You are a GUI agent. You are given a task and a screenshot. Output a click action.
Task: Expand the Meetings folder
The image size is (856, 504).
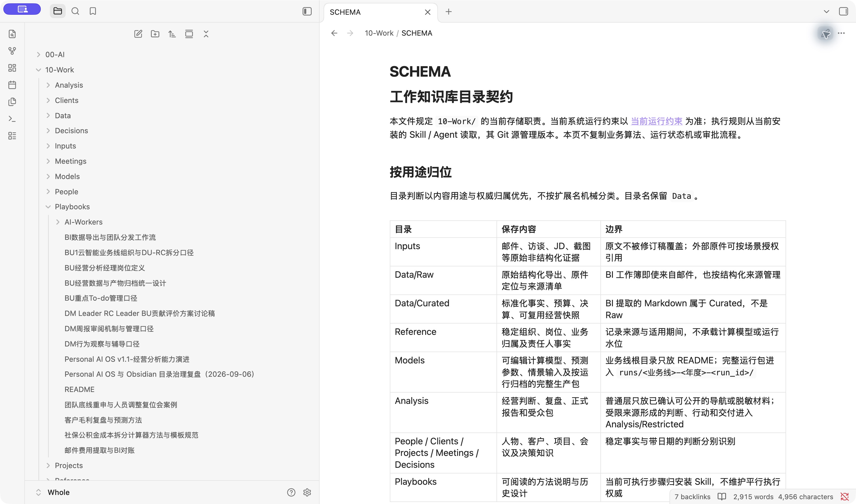48,161
